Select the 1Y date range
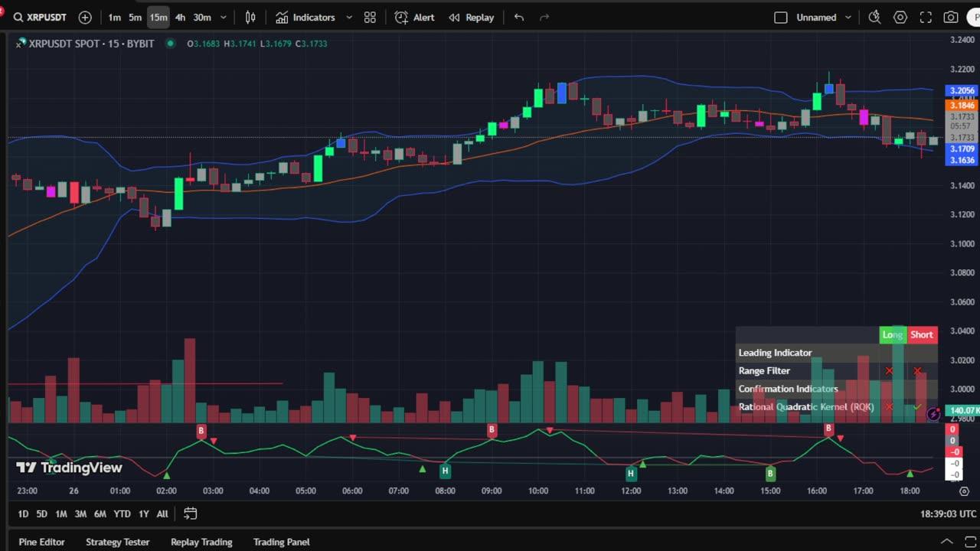980x551 pixels. 144,514
